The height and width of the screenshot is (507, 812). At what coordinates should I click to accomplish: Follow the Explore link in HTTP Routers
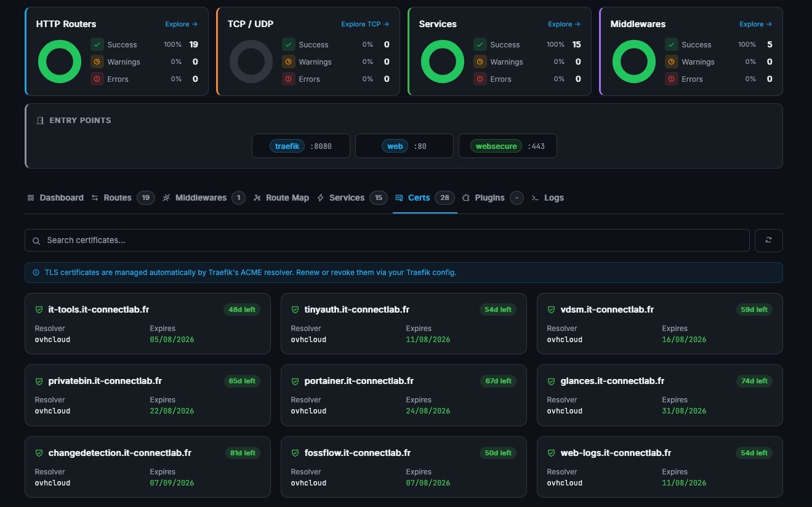pyautogui.click(x=181, y=24)
